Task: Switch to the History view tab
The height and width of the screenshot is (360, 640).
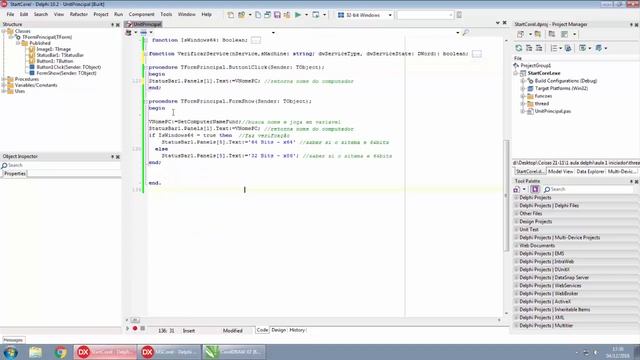Action: [297, 330]
